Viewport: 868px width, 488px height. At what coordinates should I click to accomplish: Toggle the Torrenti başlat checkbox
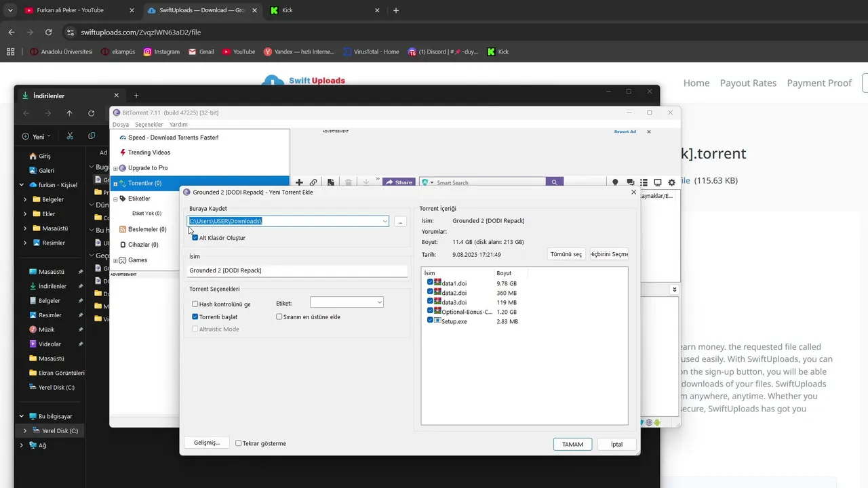pyautogui.click(x=195, y=317)
